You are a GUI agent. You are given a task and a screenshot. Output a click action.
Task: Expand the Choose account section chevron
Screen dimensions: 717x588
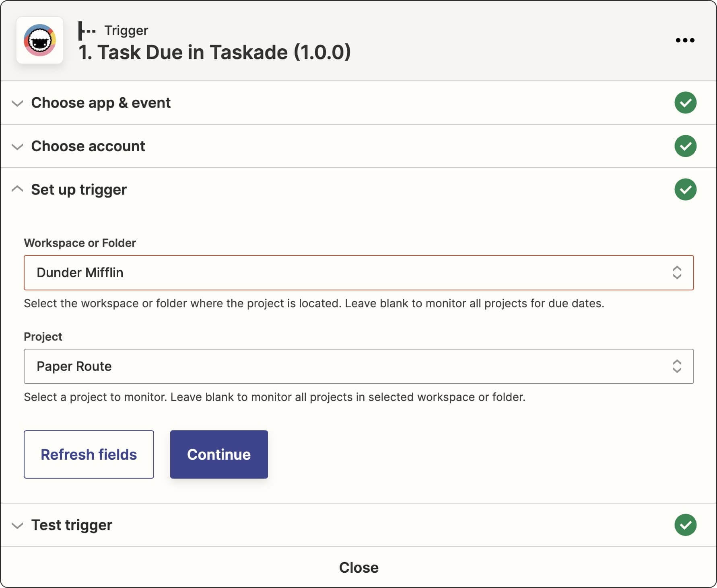17,146
